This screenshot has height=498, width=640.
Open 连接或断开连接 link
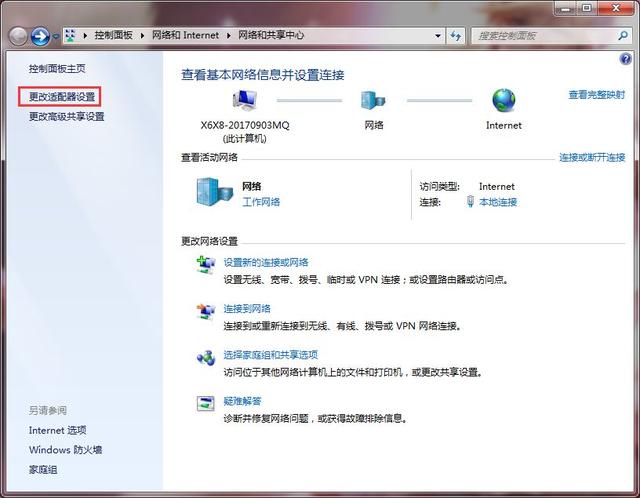click(x=592, y=158)
